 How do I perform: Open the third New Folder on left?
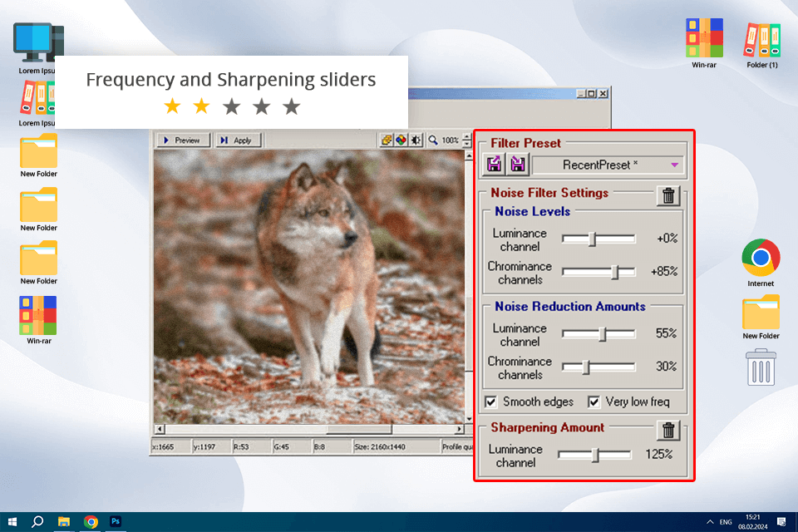39,259
